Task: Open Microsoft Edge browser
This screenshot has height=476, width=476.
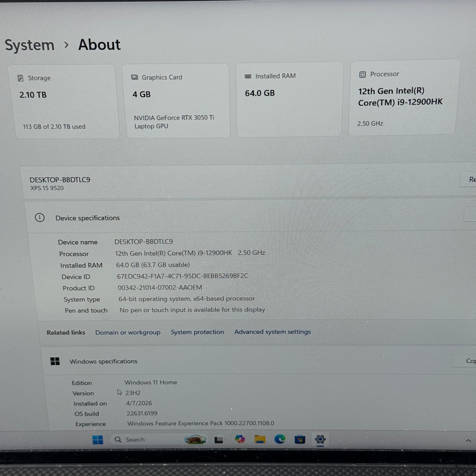Action: 280,439
